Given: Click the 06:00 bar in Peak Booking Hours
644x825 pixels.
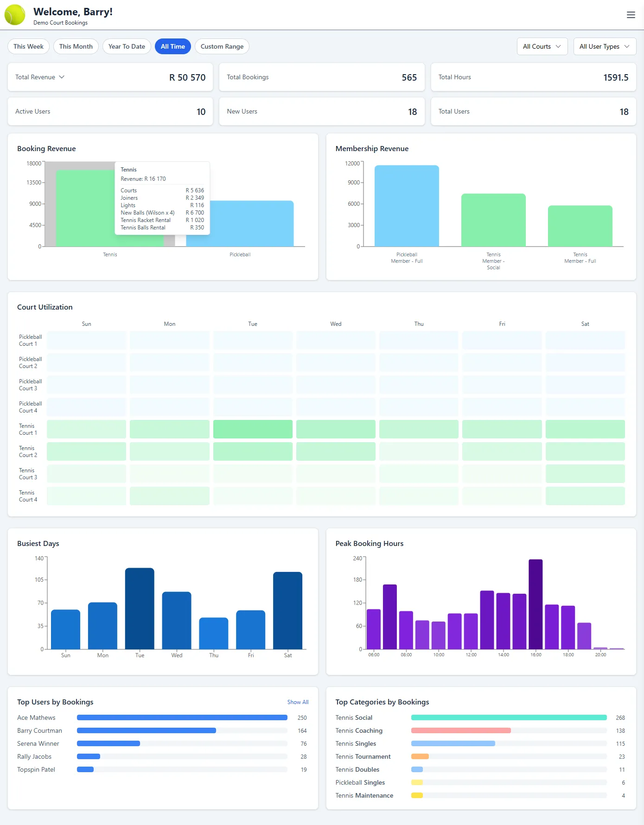Looking at the screenshot, I should (374, 629).
